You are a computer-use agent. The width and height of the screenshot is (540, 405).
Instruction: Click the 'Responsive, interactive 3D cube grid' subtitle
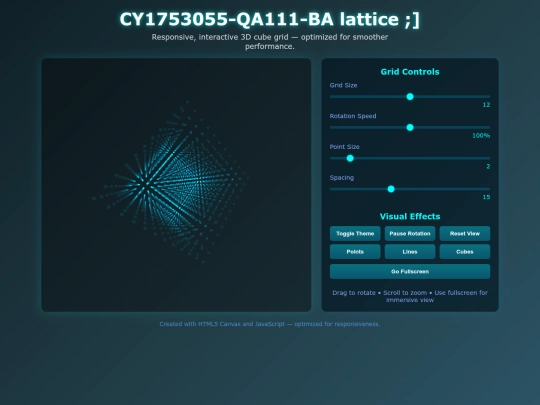click(270, 41)
